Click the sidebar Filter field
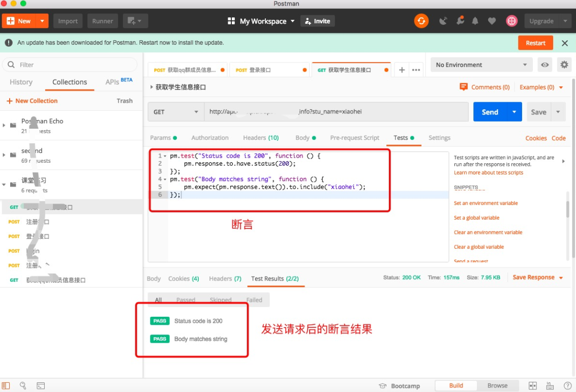The height and width of the screenshot is (392, 576). click(70, 65)
